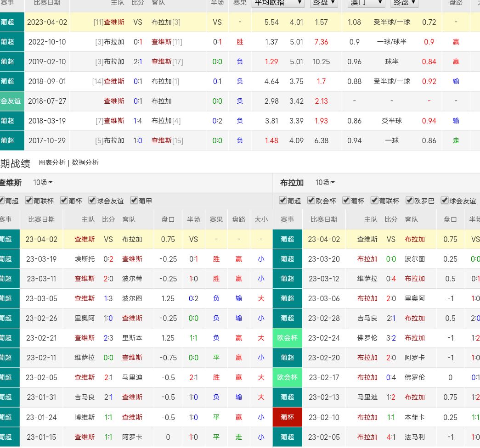Uncheck the 葡甲 league checkbox

point(135,201)
